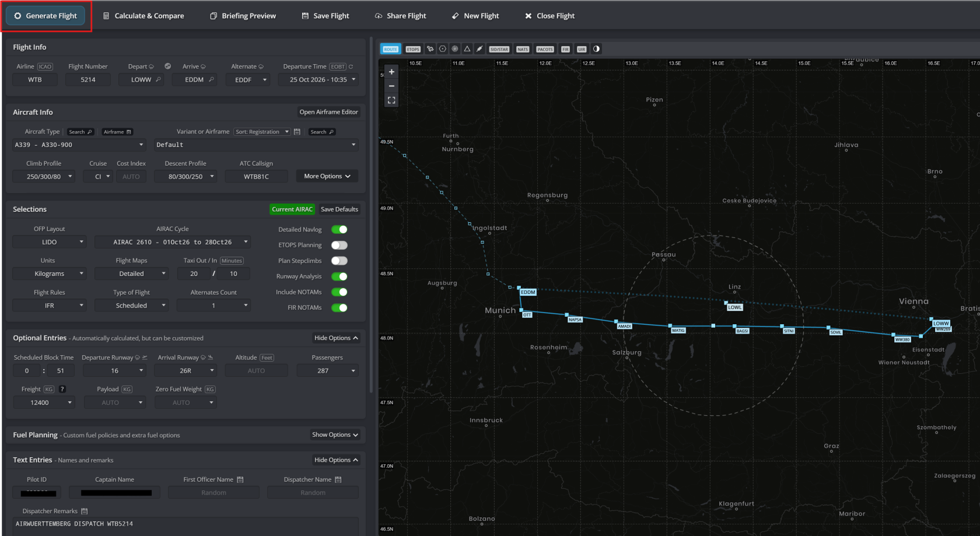Image resolution: width=980 pixels, height=536 pixels.
Task: Turn off the Runway Analysis switch
Action: pos(339,276)
